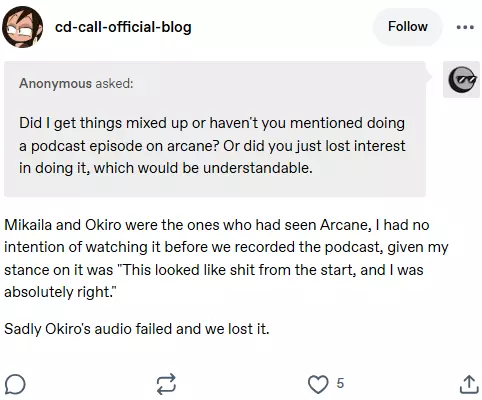The image size is (482, 400).
Task: Open the reply speech bubble icon
Action: (15, 384)
